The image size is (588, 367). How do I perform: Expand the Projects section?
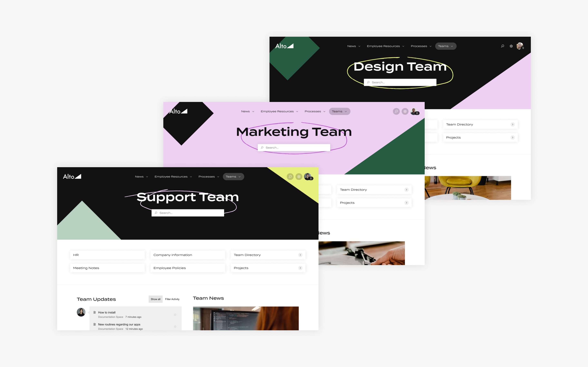point(301,268)
